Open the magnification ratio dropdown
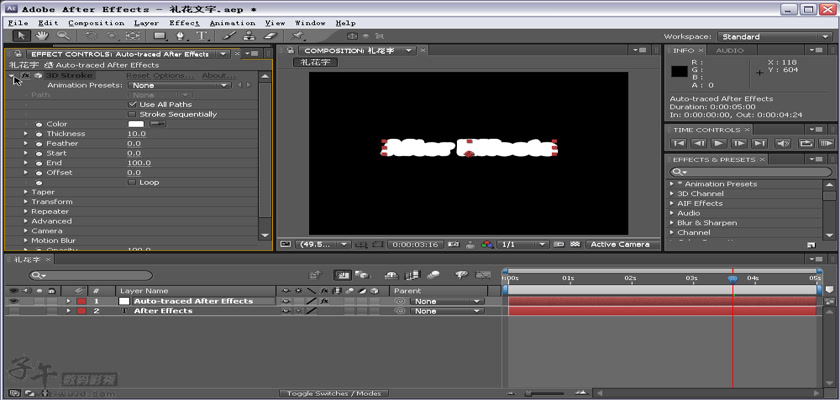840x400 pixels. pyautogui.click(x=323, y=244)
